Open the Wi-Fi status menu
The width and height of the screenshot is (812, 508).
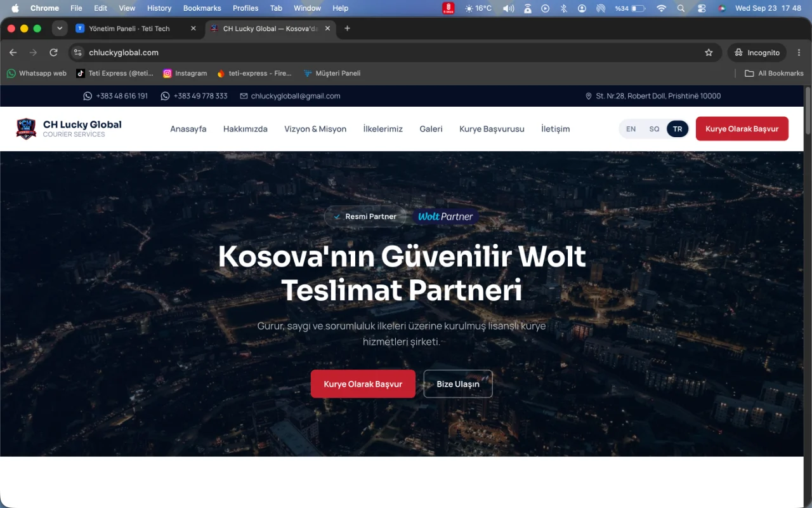pyautogui.click(x=662, y=8)
